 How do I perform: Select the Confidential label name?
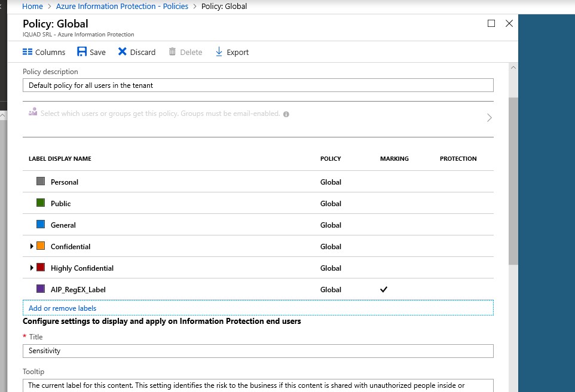71,246
